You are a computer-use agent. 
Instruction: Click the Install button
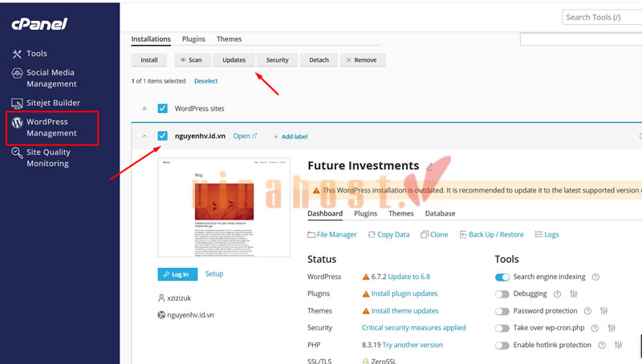(149, 60)
